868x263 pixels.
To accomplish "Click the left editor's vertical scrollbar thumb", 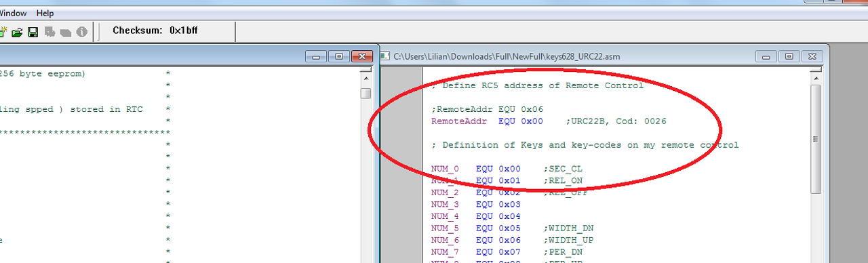I will coord(366,94).
